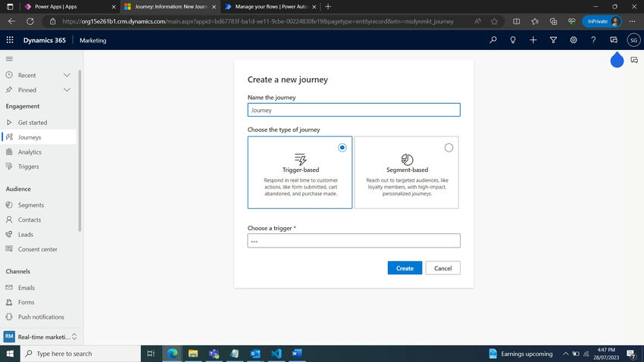644x362 pixels.
Task: Open a new browser tab
Action: [328, 7]
